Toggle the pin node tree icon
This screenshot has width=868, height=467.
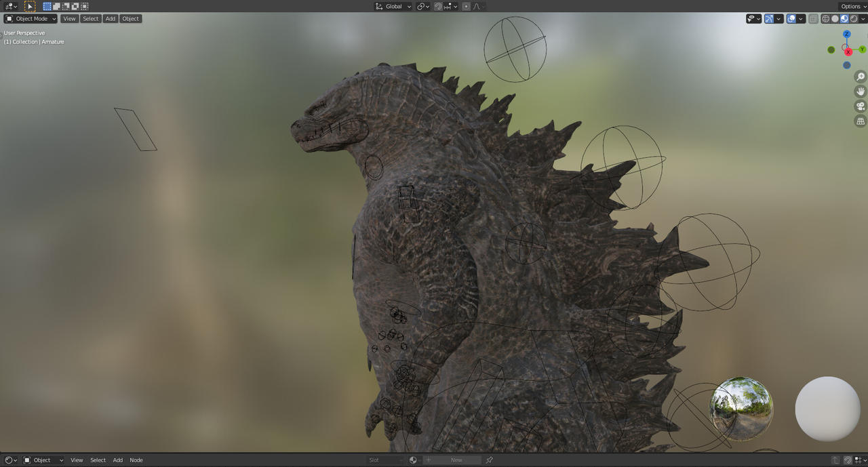[x=489, y=460]
